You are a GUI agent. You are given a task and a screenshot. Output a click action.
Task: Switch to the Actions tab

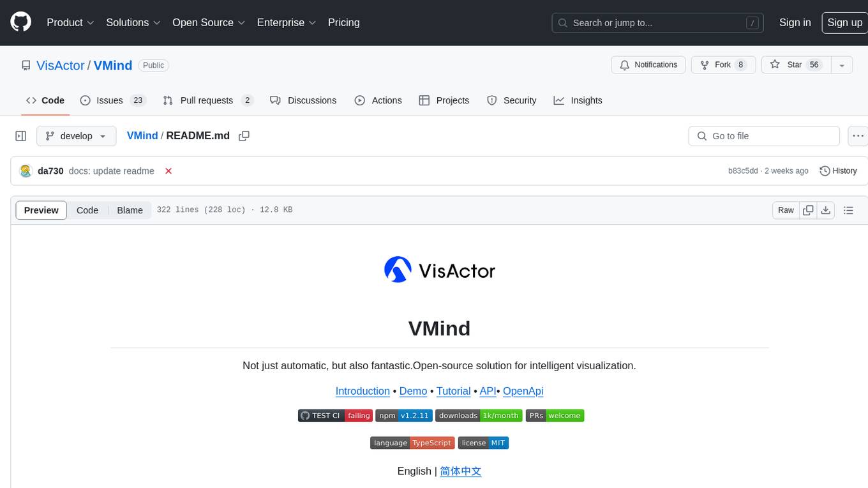[378, 100]
